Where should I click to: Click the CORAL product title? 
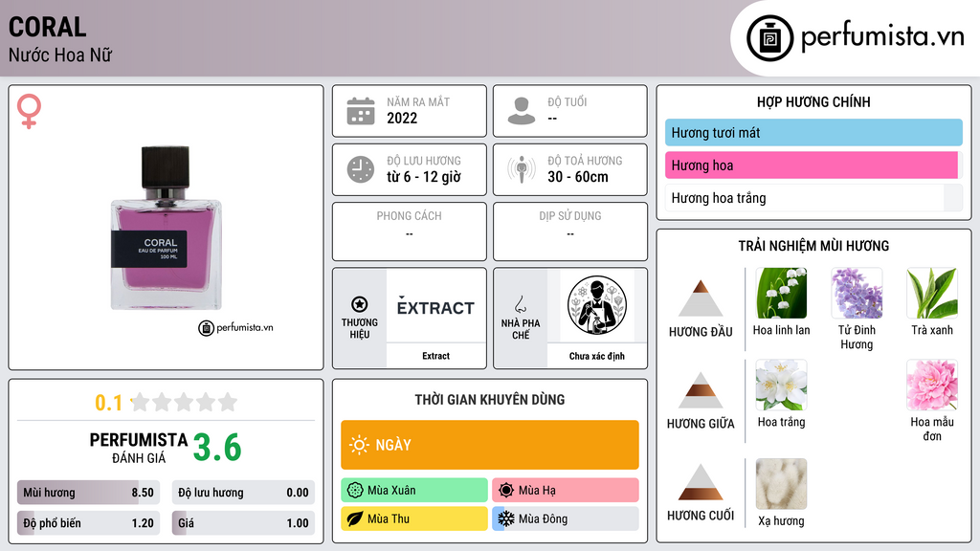coord(48,27)
